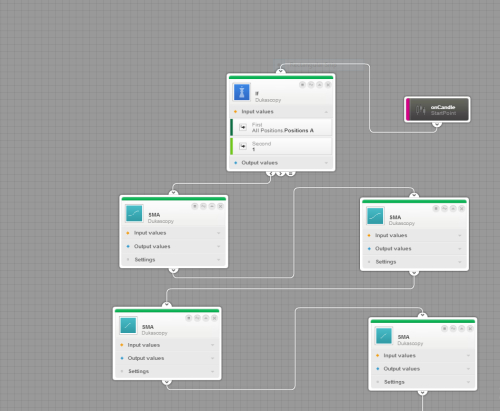The image size is (500, 411).
Task: Click the greater-than output connector below the IF block
Action: pos(281,173)
